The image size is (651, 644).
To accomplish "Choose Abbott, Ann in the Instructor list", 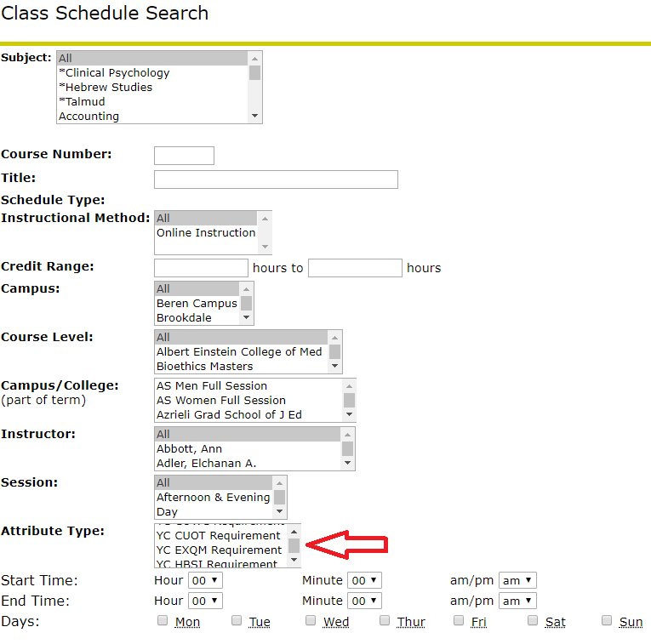I will tap(189, 449).
